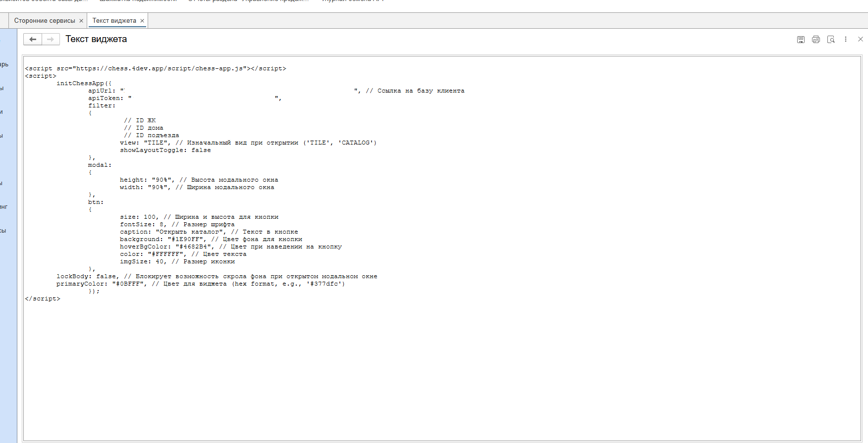Click the caption text "Открыть каталог"

point(190,232)
